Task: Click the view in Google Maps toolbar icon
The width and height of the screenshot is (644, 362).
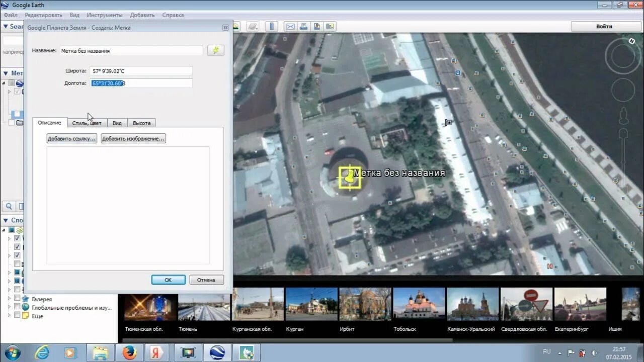Action: [330, 26]
